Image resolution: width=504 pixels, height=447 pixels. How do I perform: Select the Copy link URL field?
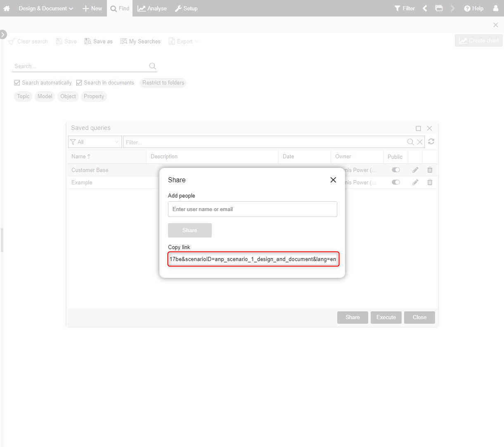pyautogui.click(x=253, y=259)
